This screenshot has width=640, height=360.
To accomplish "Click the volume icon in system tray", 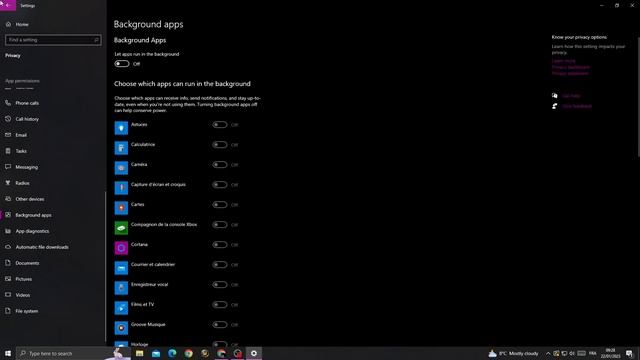I will tap(572, 353).
